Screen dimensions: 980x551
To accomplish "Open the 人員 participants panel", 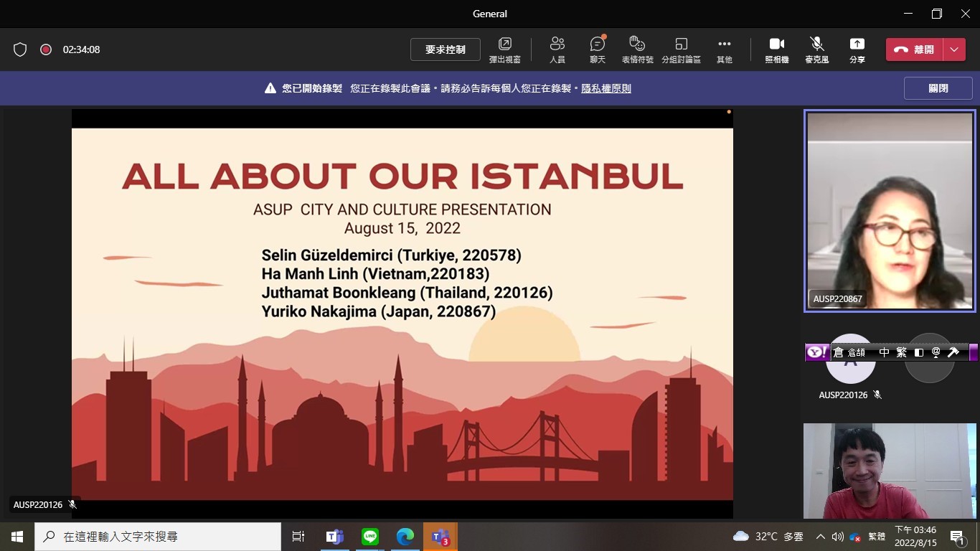I will pos(557,50).
